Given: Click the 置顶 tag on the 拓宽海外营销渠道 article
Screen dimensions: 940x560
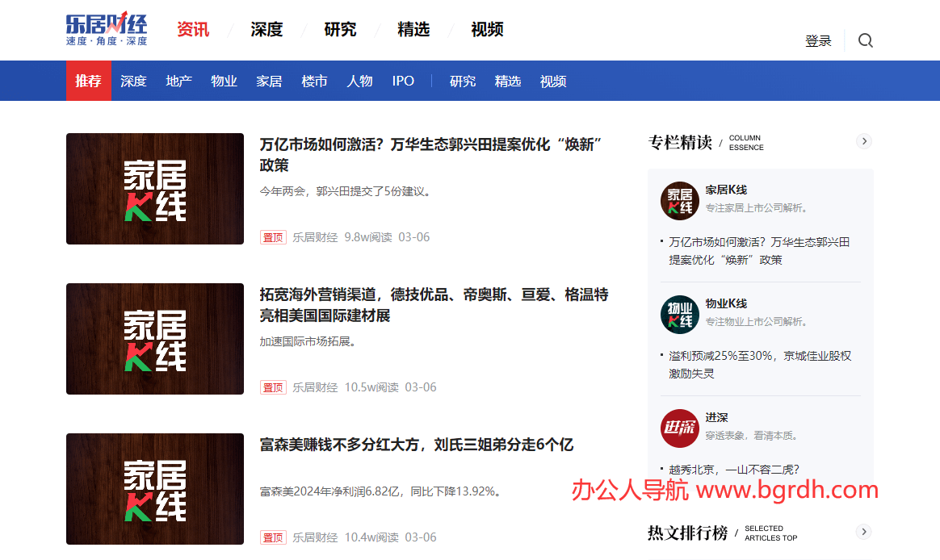Looking at the screenshot, I should tap(274, 387).
